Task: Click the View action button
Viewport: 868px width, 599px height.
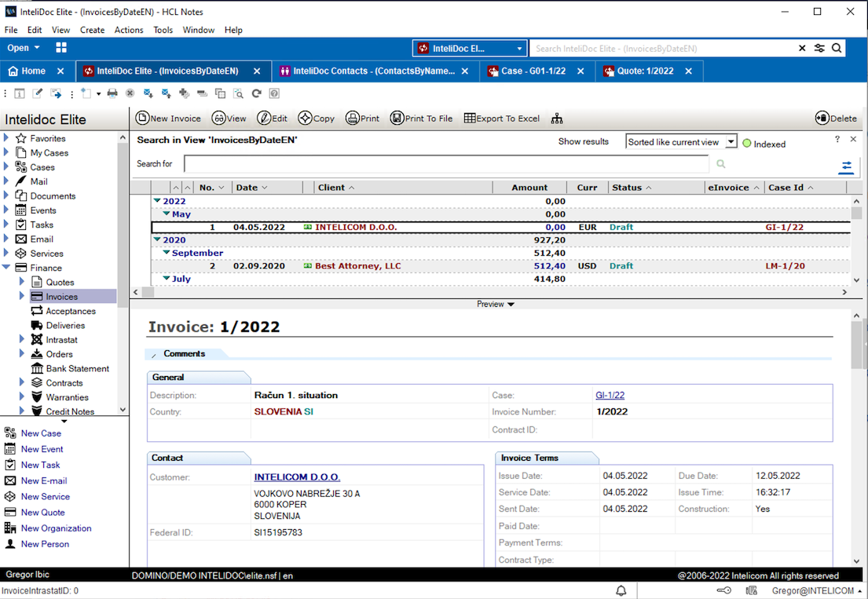Action: (x=229, y=119)
